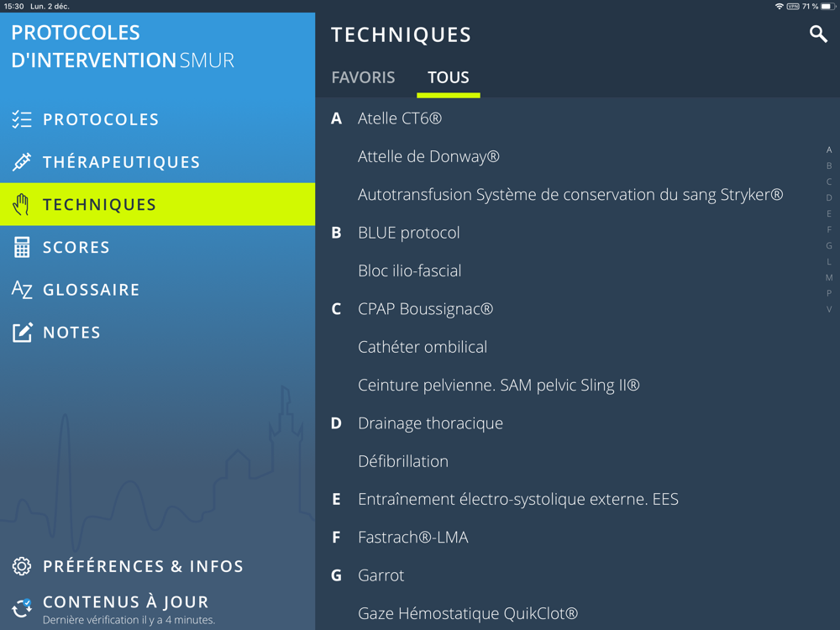Jump to letter A in index
The height and width of the screenshot is (630, 840).
click(829, 150)
